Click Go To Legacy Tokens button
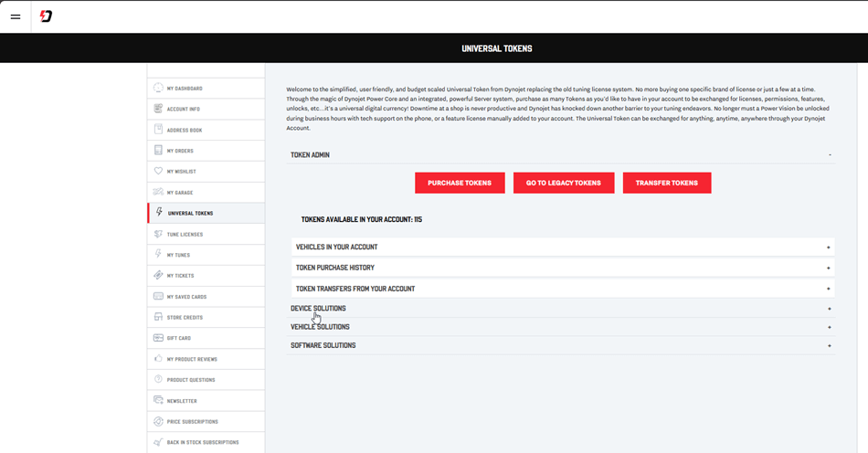This screenshot has width=868, height=453. click(564, 183)
